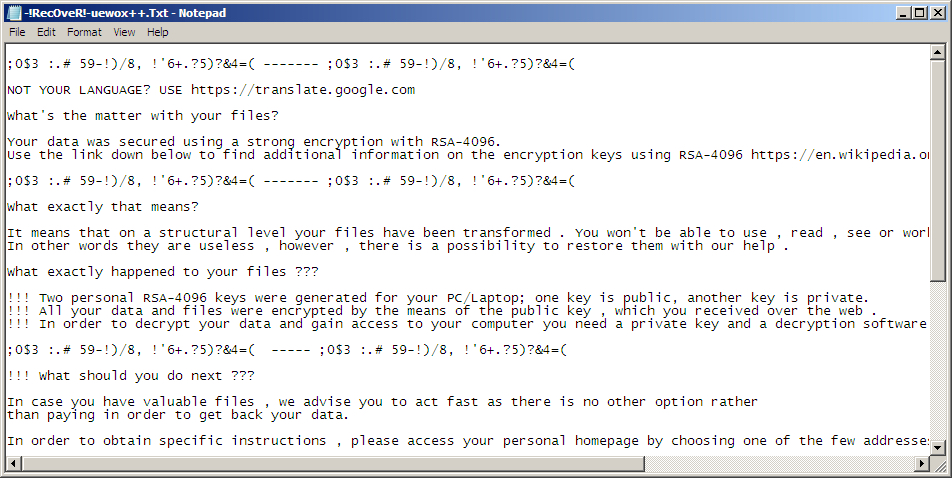Click the en.wikipedia URL in the text
Viewport: 952px width, 478px height.
pos(840,154)
